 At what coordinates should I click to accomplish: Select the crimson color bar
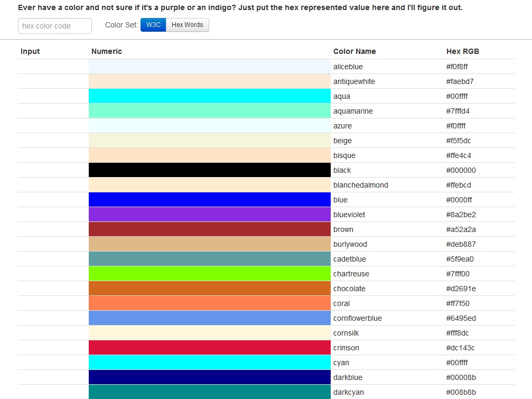[x=209, y=347]
